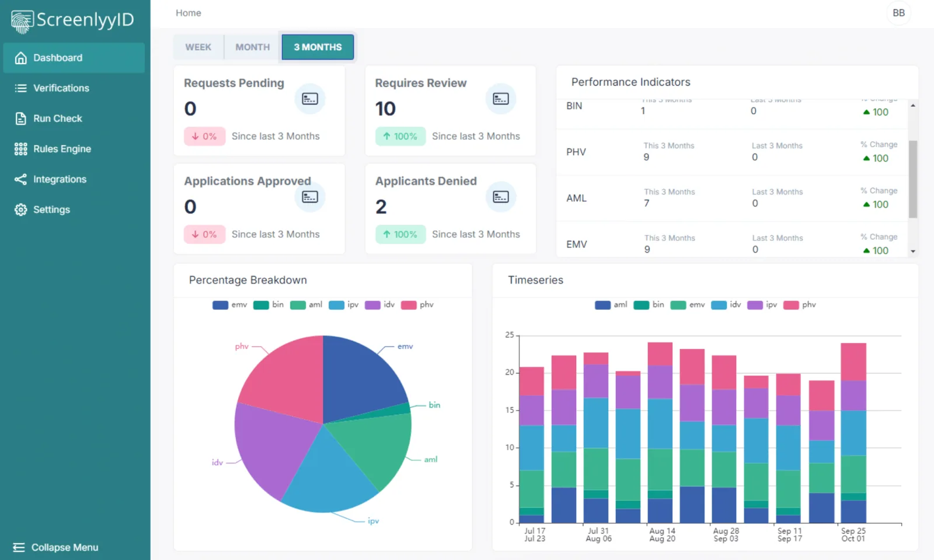Click the Performance Indicators scroll up arrow
The image size is (934, 560).
coord(913,105)
